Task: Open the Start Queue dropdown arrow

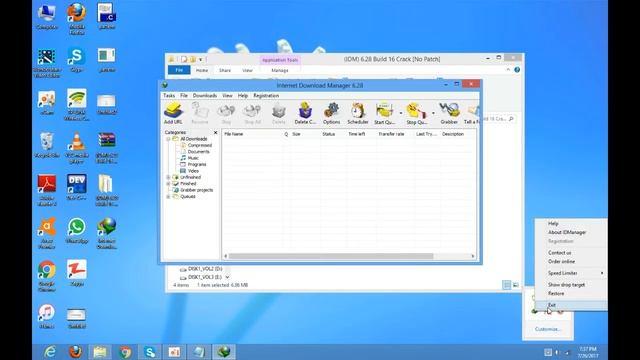Action: [401, 113]
